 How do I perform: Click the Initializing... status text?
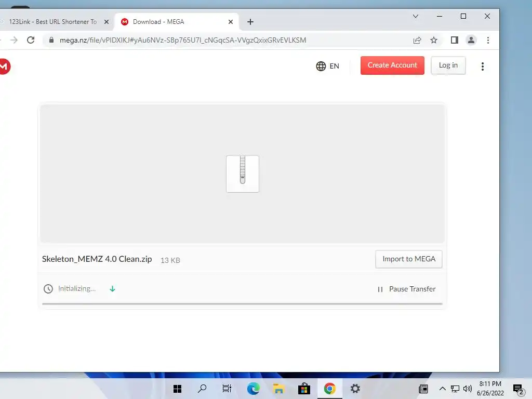[77, 289]
